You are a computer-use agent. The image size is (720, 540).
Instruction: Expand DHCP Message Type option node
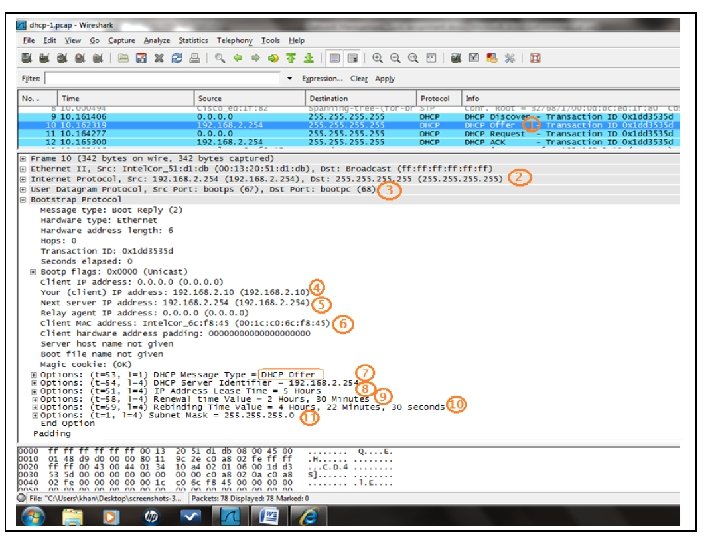tap(34, 375)
